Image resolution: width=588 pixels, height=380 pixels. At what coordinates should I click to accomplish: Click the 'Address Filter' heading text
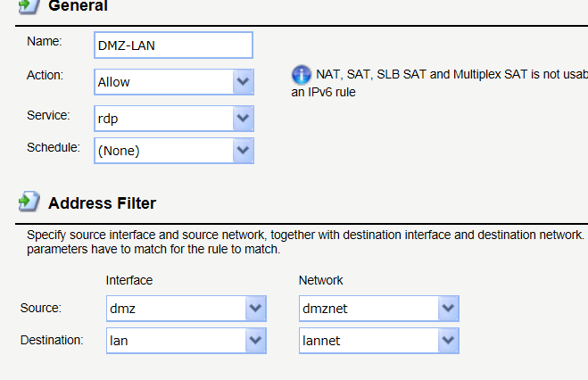(x=102, y=202)
